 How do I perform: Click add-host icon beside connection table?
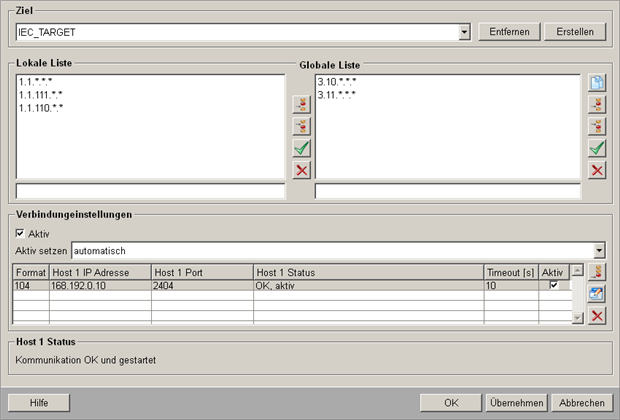[x=597, y=272]
